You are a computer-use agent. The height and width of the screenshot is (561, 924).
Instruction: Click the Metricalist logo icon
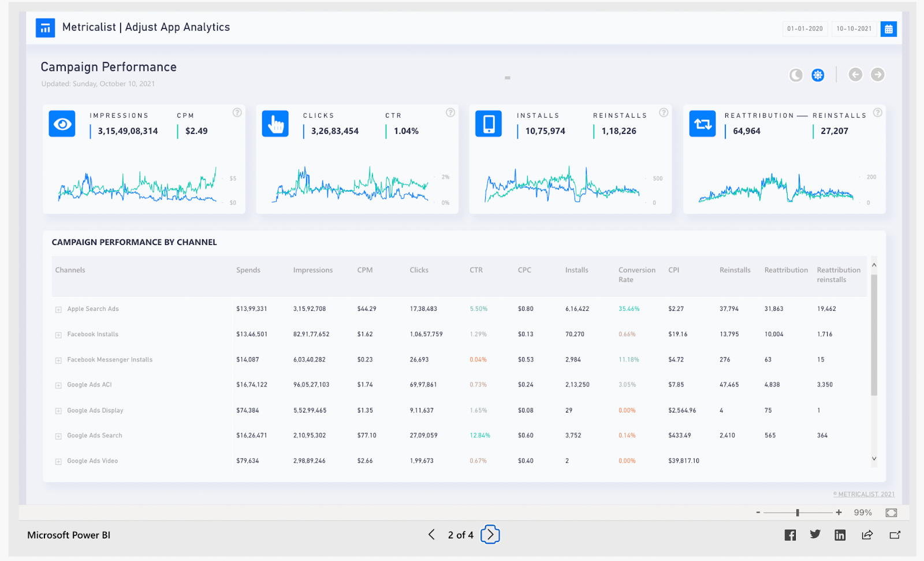(x=45, y=27)
